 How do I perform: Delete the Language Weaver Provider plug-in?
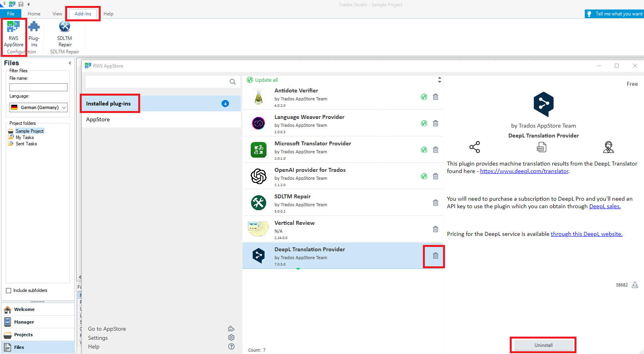436,123
